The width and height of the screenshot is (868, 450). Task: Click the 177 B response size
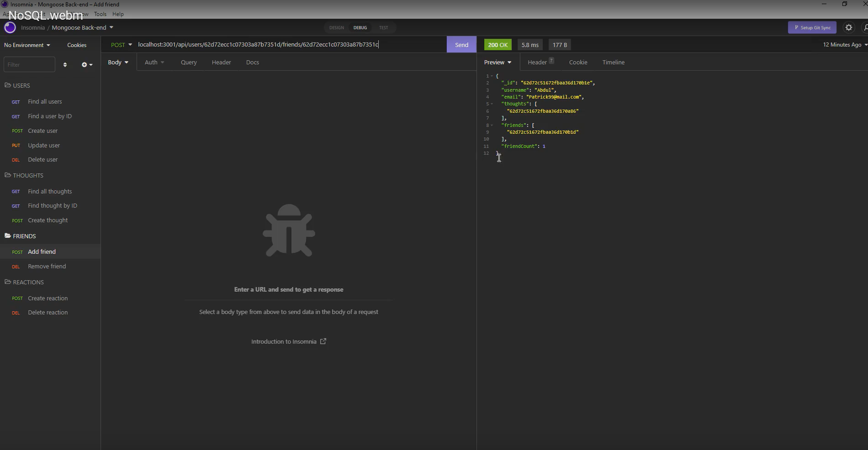click(560, 45)
